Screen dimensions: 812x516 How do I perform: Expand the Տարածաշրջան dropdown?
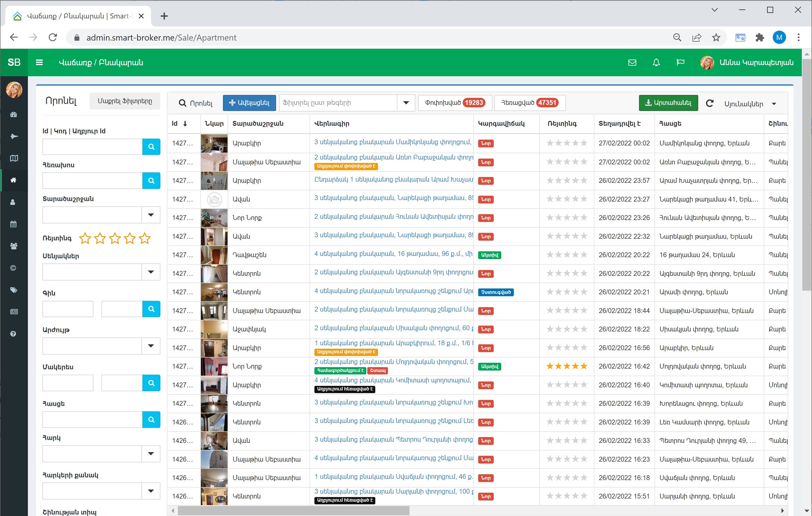coord(151,215)
